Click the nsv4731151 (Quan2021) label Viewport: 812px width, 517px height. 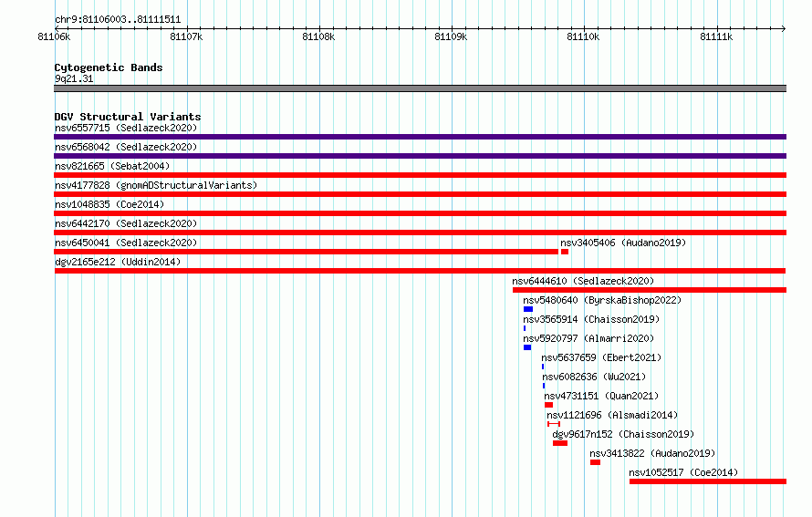coord(601,396)
